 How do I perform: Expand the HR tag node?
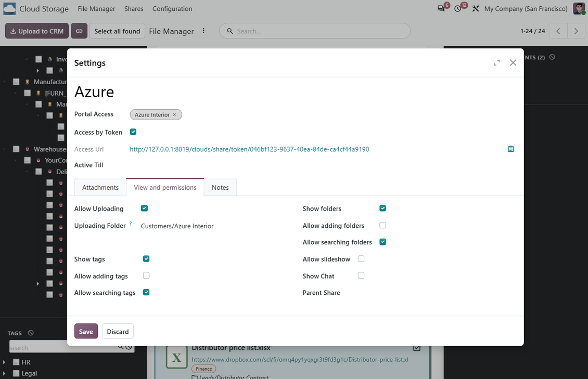[x=4, y=362]
